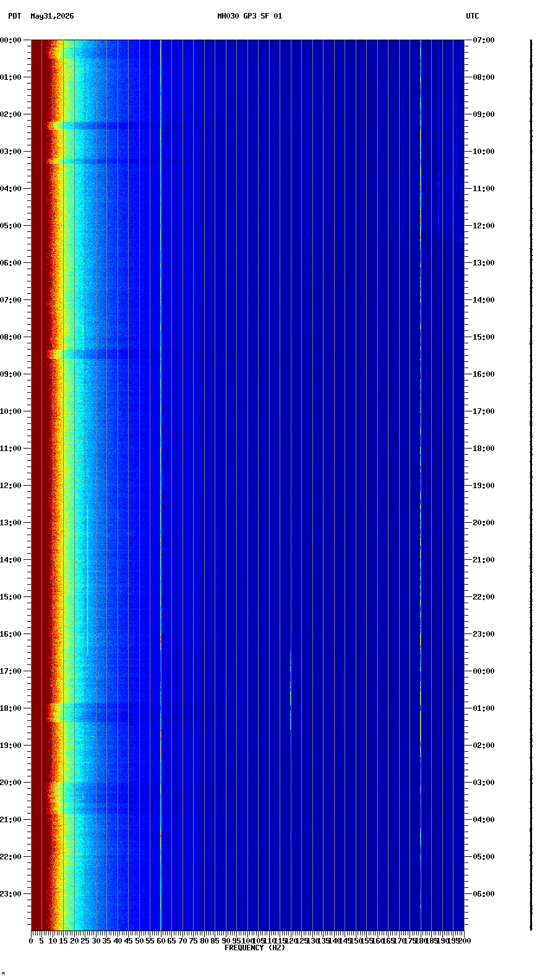This screenshot has height=980, width=558.
Task: Click UTC axis time label 13:00
Action: coord(484,263)
